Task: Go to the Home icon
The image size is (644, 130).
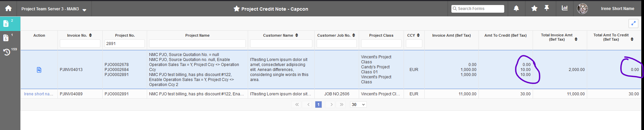Action: pos(8,8)
